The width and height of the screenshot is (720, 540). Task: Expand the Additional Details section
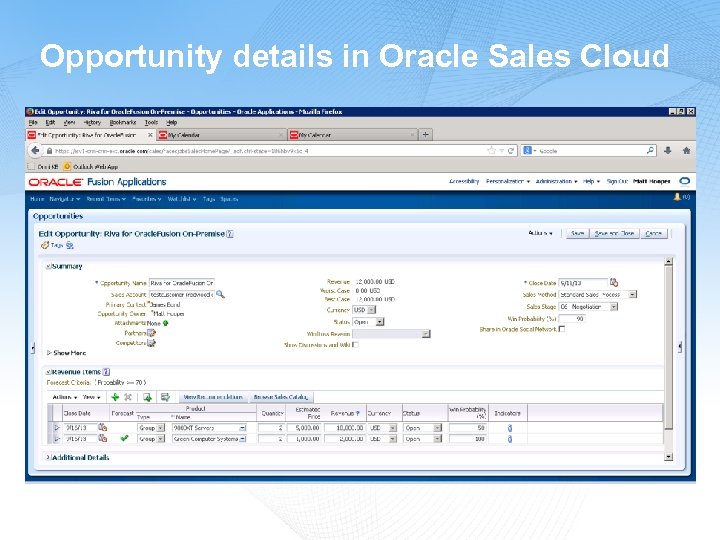[48, 457]
